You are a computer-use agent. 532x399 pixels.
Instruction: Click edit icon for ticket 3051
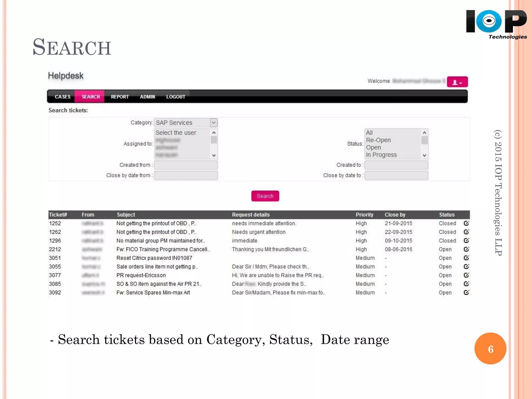(x=466, y=258)
